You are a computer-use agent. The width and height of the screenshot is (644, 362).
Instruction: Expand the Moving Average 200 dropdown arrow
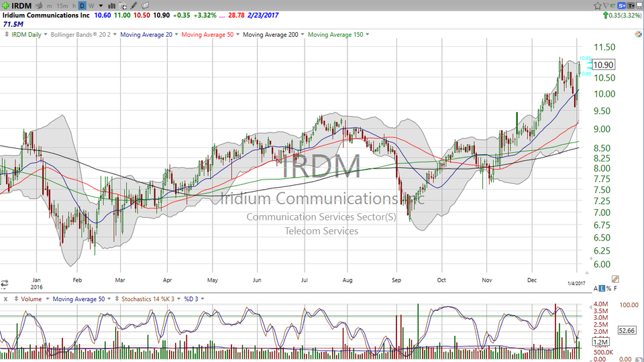303,34
